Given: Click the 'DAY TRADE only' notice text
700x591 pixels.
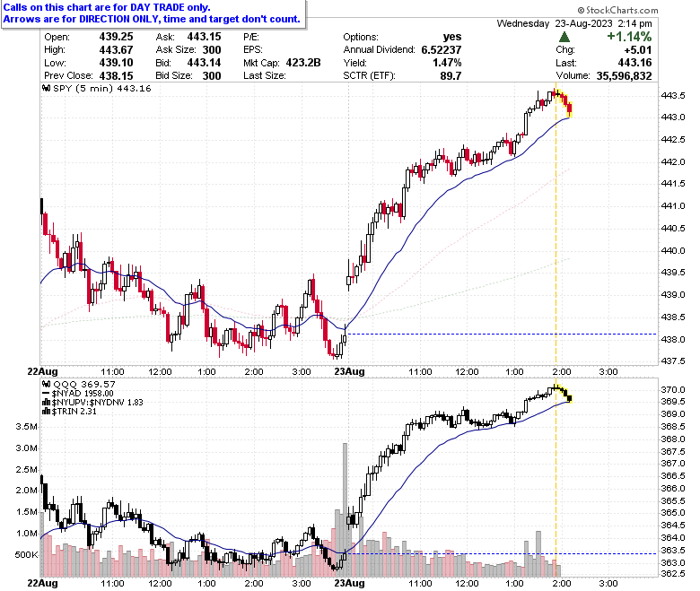Looking at the screenshot, I should coord(170,7).
